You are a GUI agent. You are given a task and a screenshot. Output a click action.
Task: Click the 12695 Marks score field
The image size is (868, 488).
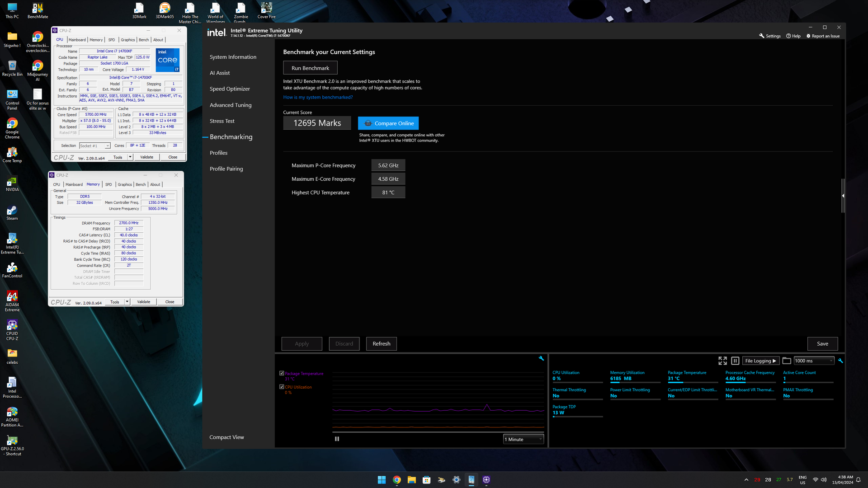coord(317,123)
